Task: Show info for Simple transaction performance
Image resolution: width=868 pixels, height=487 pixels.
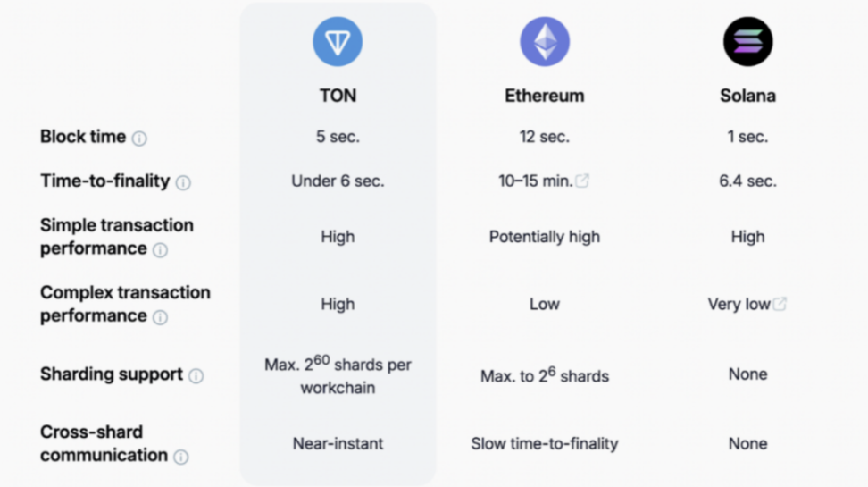Action: pos(160,250)
